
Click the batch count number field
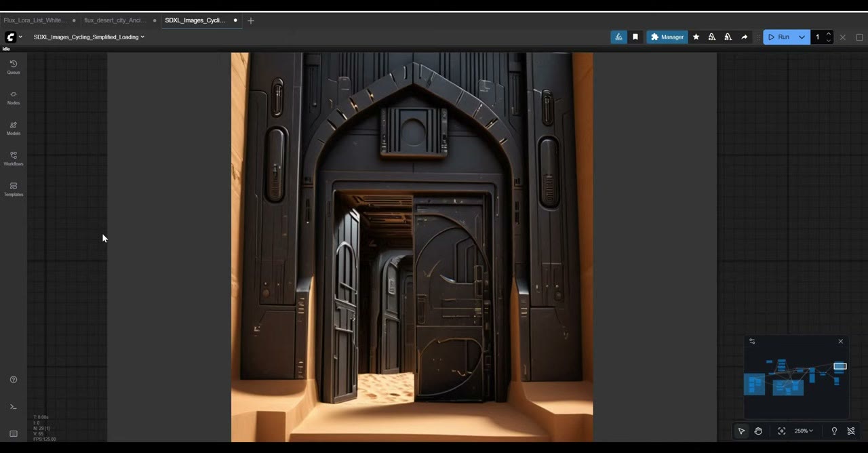coord(818,37)
